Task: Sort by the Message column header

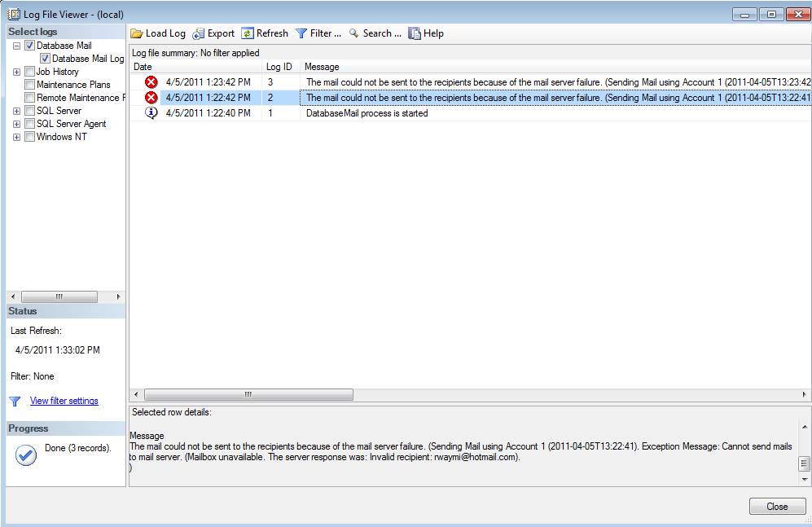Action: [555, 67]
